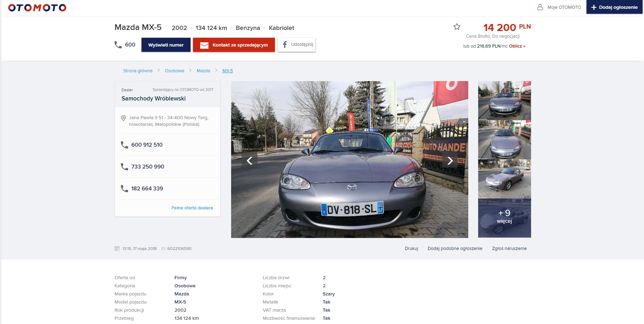Click the 14 200 PLN price

point(507,27)
